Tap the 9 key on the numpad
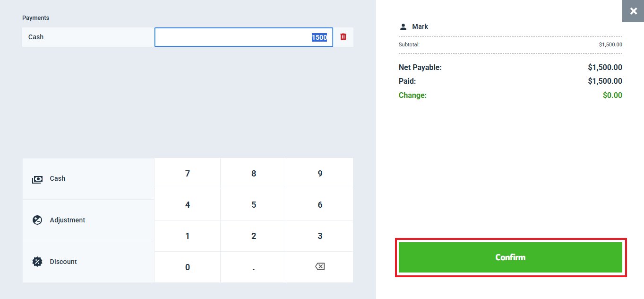 [x=320, y=174]
